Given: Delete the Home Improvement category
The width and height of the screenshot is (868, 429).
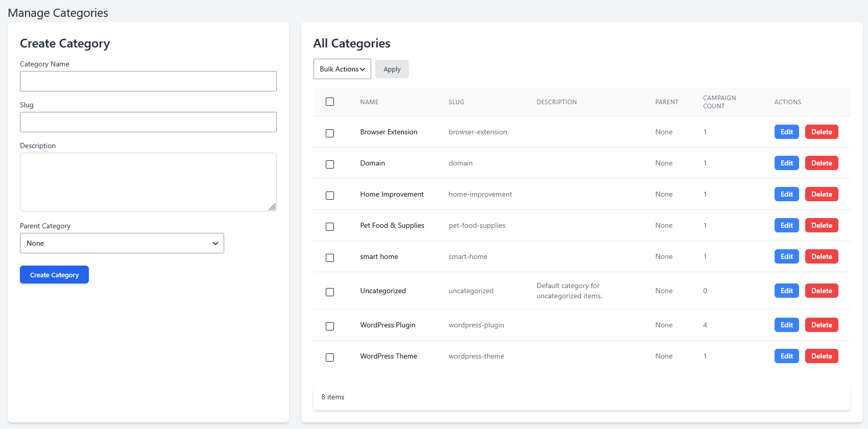Looking at the screenshot, I should pos(822,194).
